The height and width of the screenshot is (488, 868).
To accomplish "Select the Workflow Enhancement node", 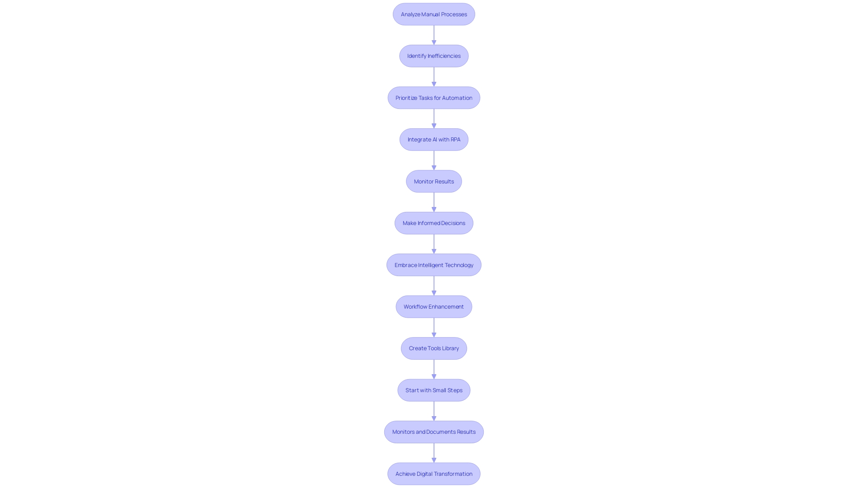I will tap(434, 306).
